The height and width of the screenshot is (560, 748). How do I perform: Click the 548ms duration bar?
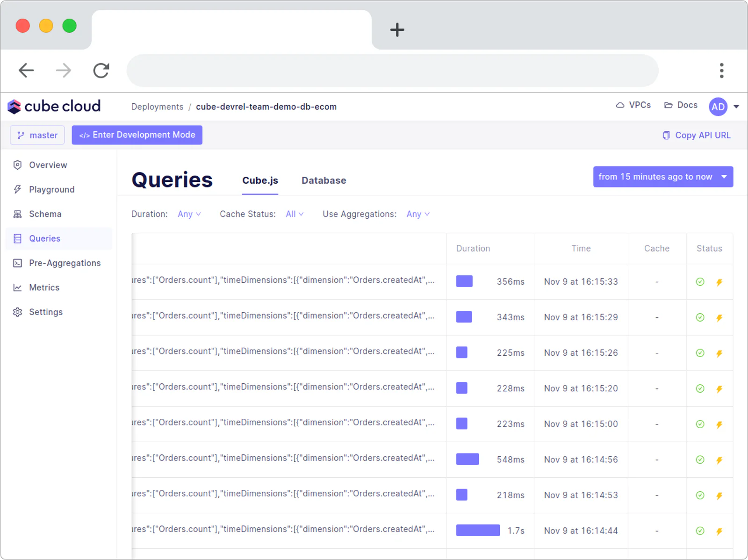coord(467,459)
